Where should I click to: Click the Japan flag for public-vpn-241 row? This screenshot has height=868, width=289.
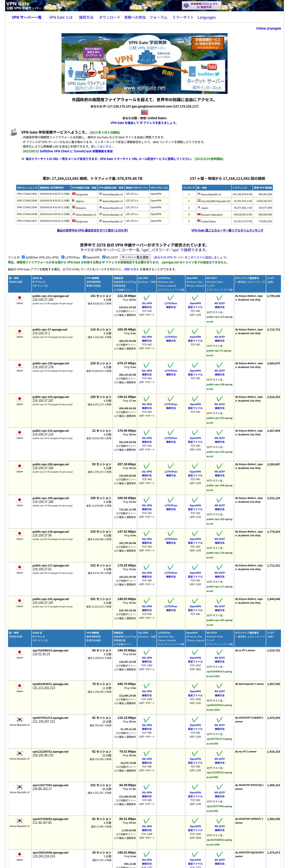(x=20, y=601)
